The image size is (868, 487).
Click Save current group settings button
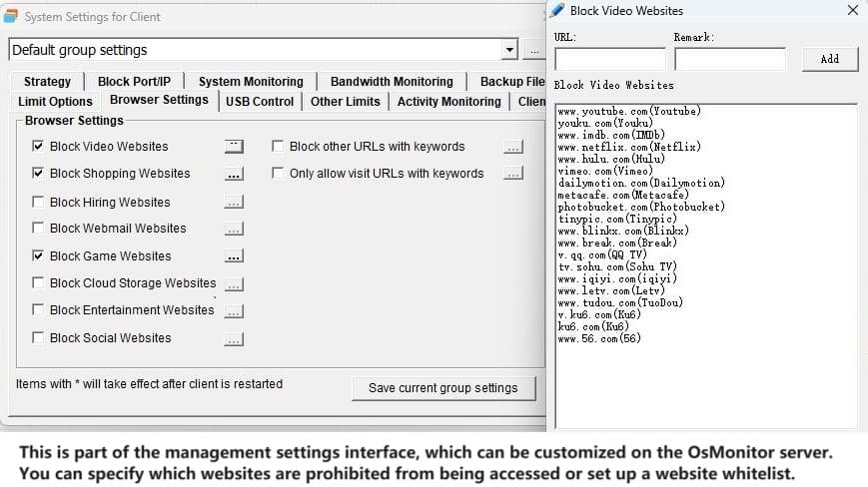click(x=443, y=388)
